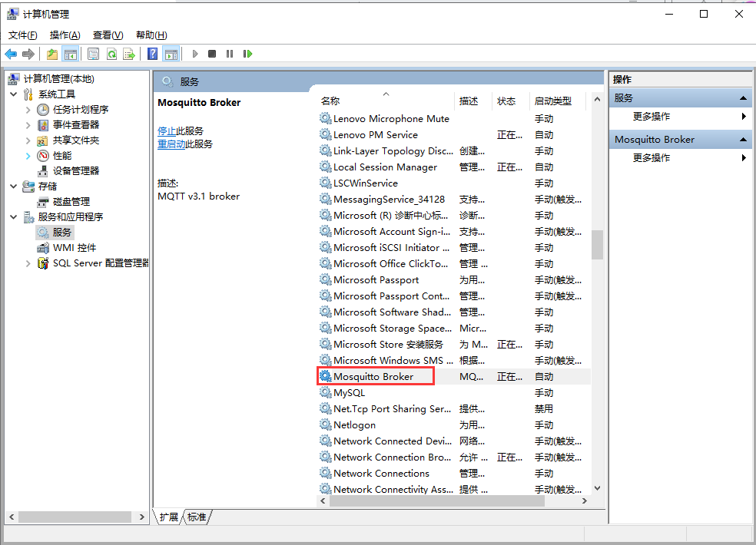Collapse Mosquitto Broker action section arrow
The image size is (756, 545).
[x=743, y=140]
